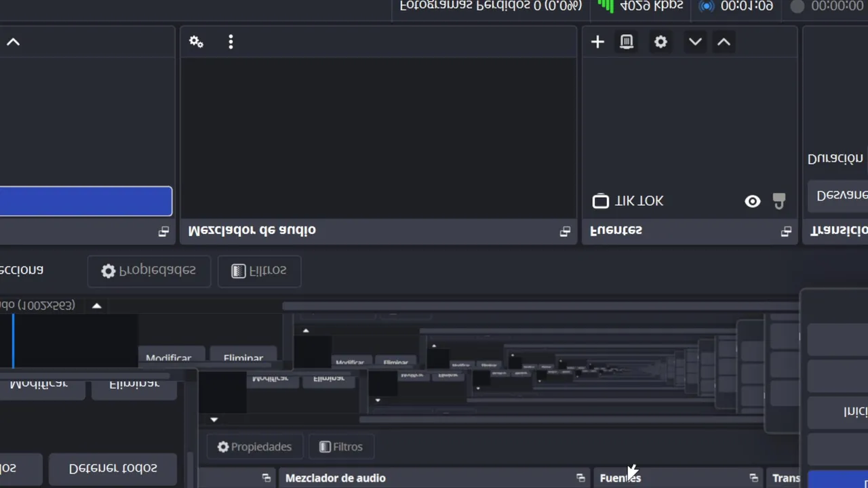Toggle the lock icon on the TIK TOK source
This screenshot has height=488, width=868.
coord(779,201)
